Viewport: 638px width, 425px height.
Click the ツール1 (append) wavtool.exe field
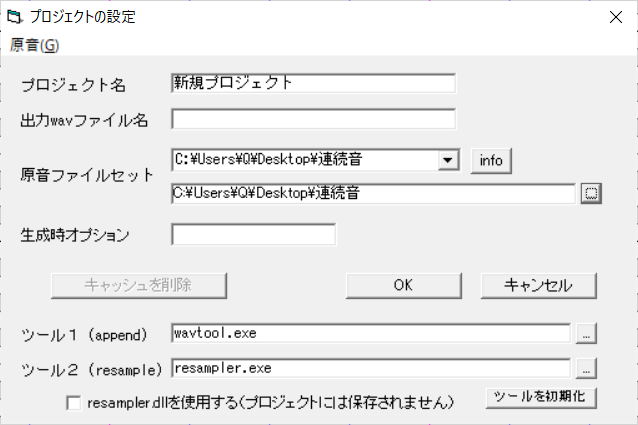click(371, 333)
